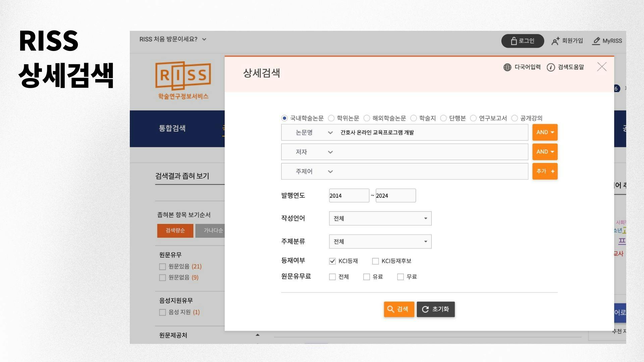Open 검색도움말 info icon
Screen dimensions: 644x362
coord(550,67)
